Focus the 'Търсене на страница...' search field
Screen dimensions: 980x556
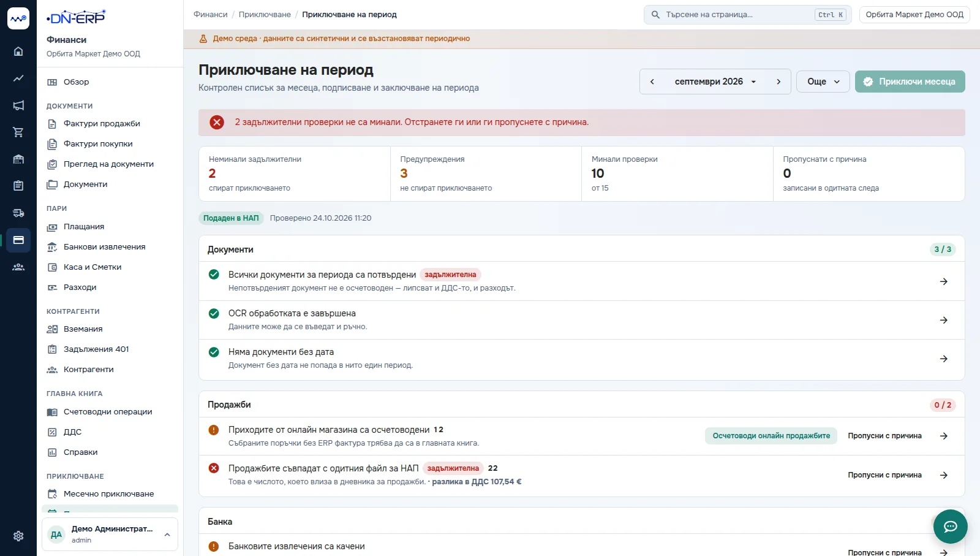point(747,15)
